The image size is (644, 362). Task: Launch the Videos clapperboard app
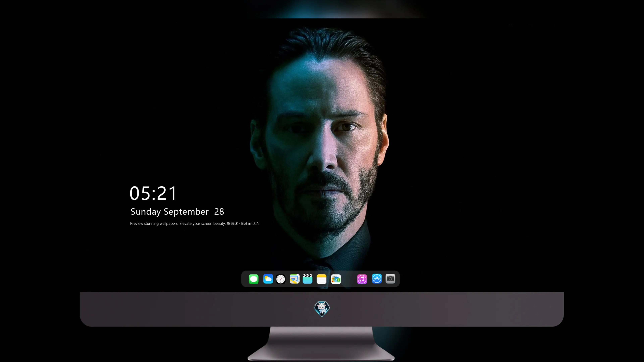coord(308,279)
